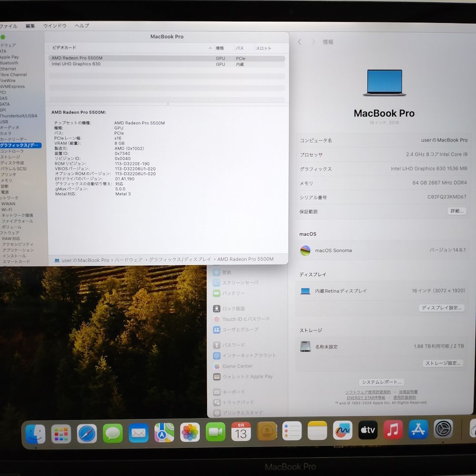Open Contacts from the Dock
The height and width of the screenshot is (476, 476).
267,431
